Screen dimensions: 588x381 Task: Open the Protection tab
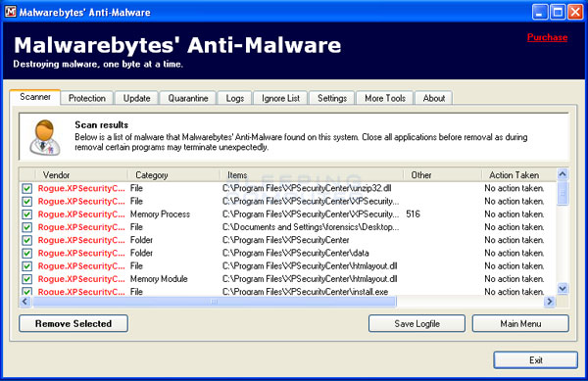click(87, 98)
